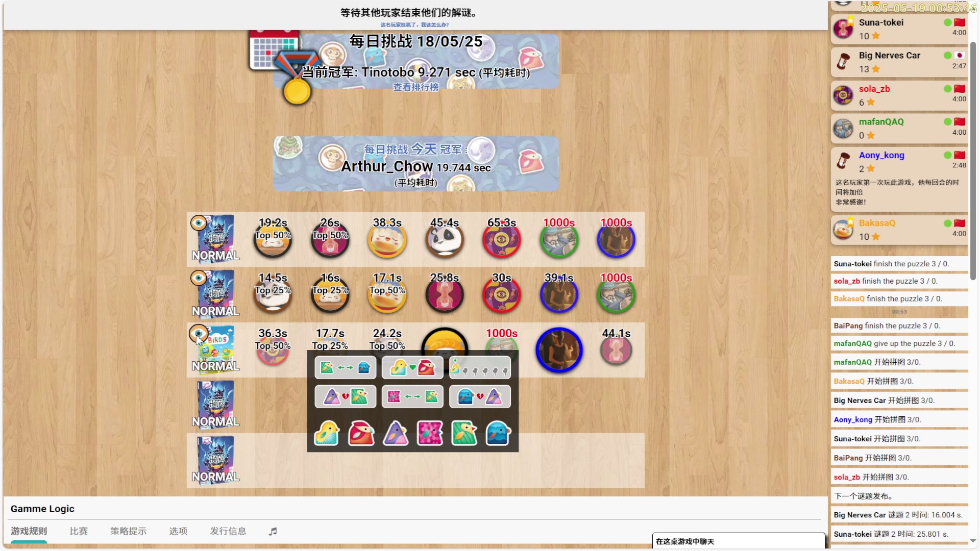
Task: Open Suna-tokei's profile name link
Action: tap(881, 22)
